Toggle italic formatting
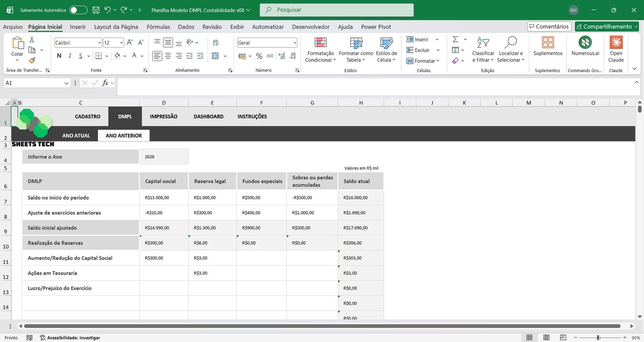Screen dimensions: 644x342 [x=70, y=56]
